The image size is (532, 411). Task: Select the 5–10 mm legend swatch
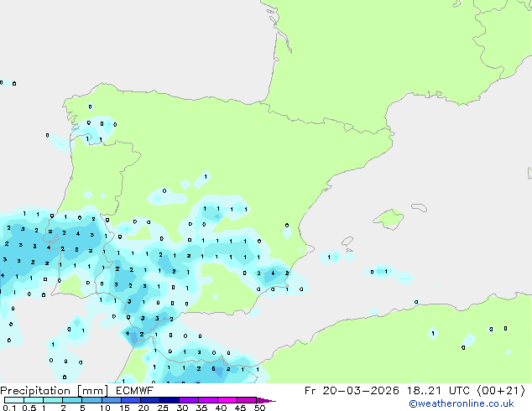(91, 400)
